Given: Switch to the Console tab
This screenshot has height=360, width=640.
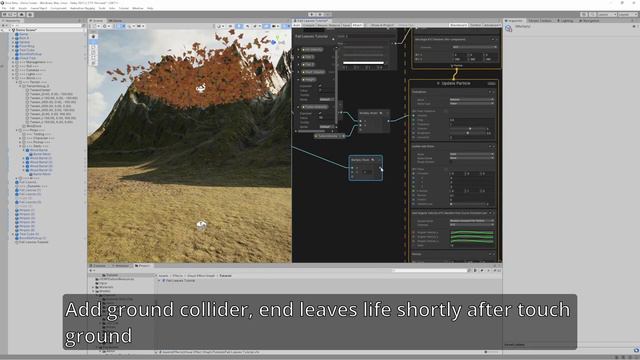Looking at the screenshot, I should click(x=99, y=266).
